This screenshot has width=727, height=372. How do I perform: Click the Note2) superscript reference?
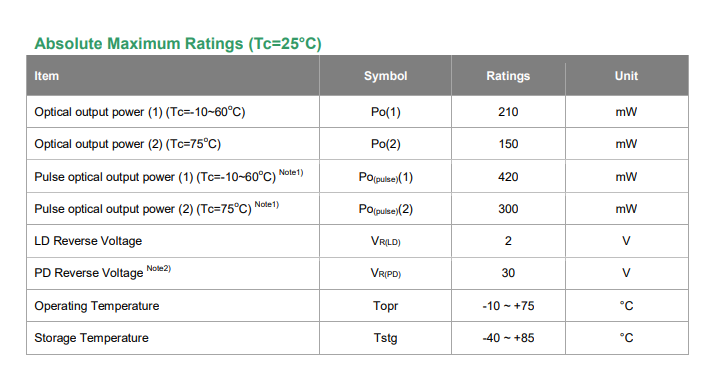(159, 268)
